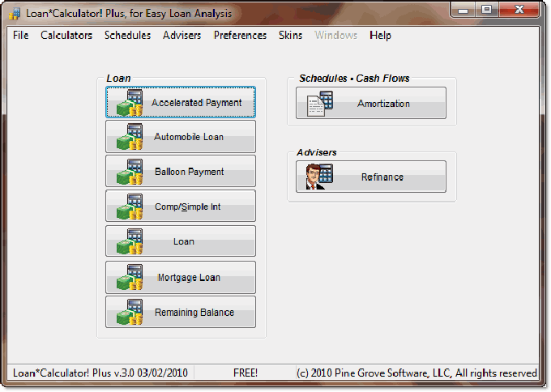Image resolution: width=551 pixels, height=392 pixels.
Task: Click the FREE! status bar panel
Action: click(246, 373)
